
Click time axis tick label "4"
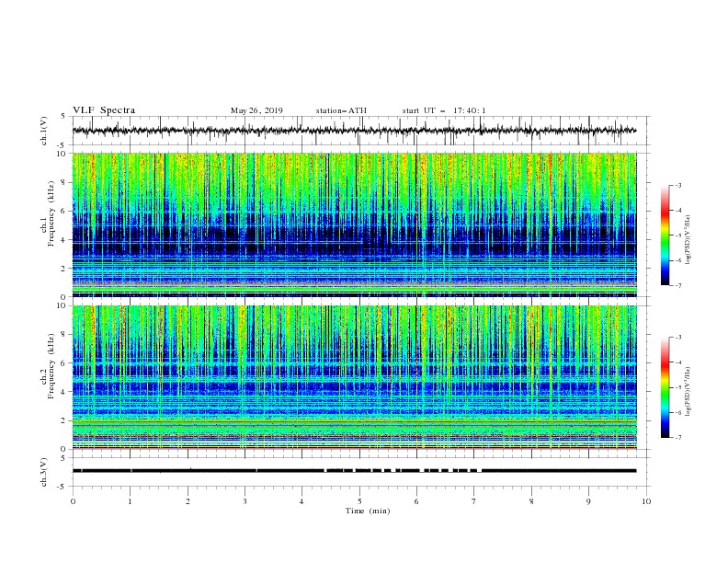pyautogui.click(x=301, y=501)
